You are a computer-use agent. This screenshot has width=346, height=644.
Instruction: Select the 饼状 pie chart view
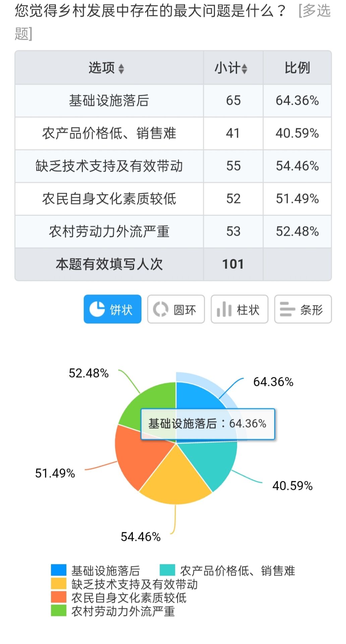point(112,309)
